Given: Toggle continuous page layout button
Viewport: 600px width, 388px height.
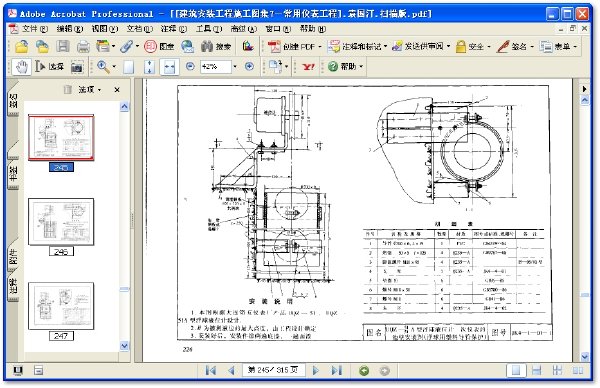Looking at the screenshot, I should point(536,370).
